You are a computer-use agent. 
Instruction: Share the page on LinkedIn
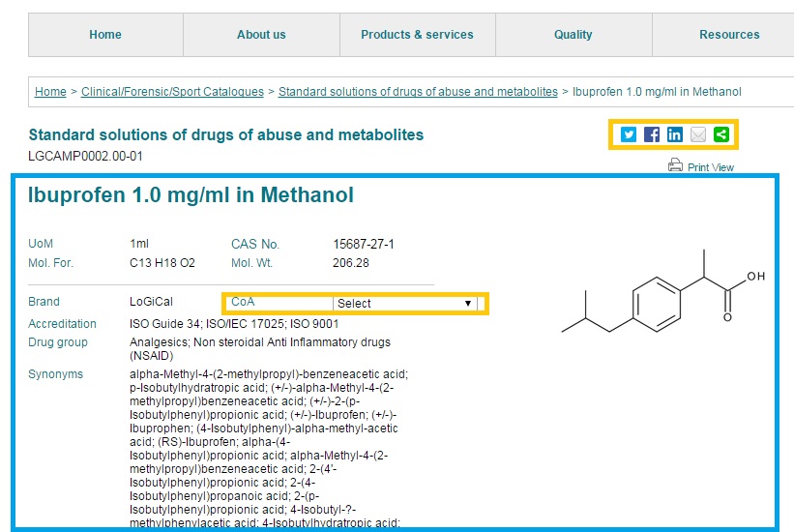tap(675, 134)
